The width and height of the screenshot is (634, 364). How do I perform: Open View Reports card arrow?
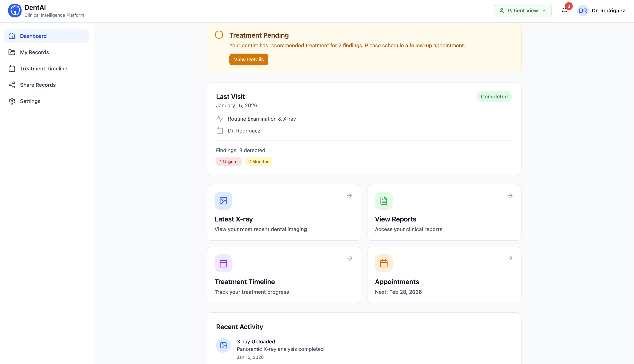point(510,196)
